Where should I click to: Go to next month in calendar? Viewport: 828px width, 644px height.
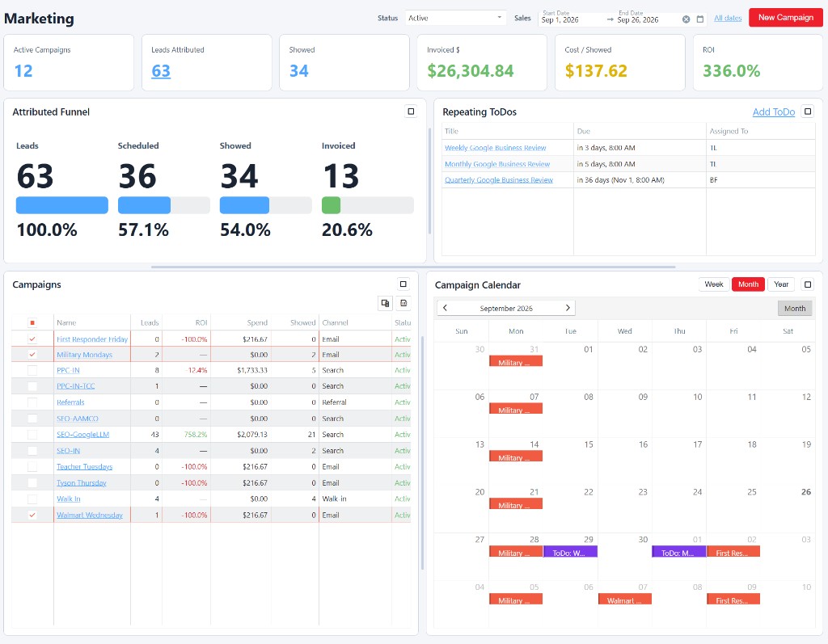tap(568, 308)
